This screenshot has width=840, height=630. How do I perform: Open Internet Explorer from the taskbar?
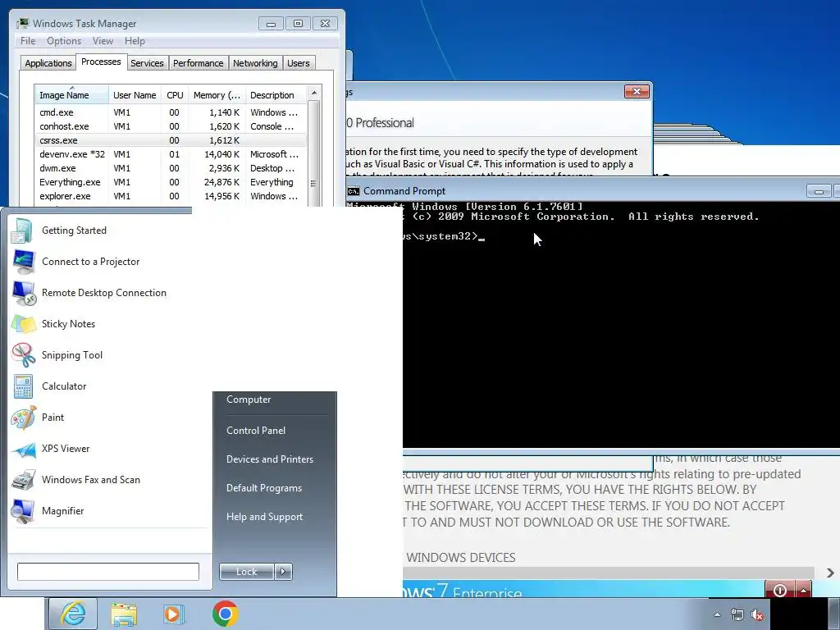[x=73, y=614]
